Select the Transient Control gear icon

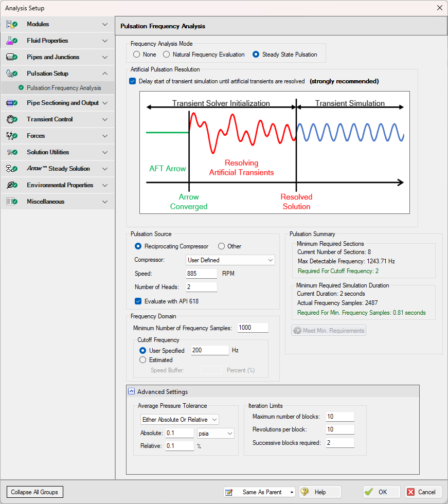pos(10,119)
